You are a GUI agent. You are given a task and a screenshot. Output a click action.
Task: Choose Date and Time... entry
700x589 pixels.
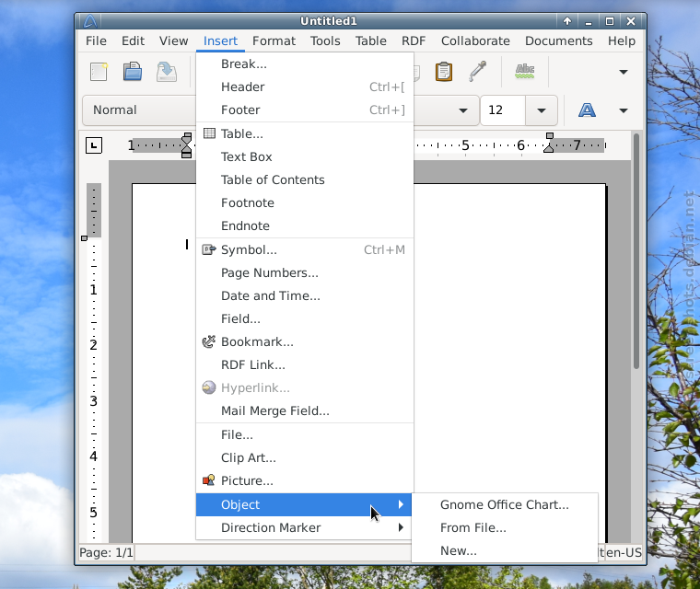coord(305,295)
